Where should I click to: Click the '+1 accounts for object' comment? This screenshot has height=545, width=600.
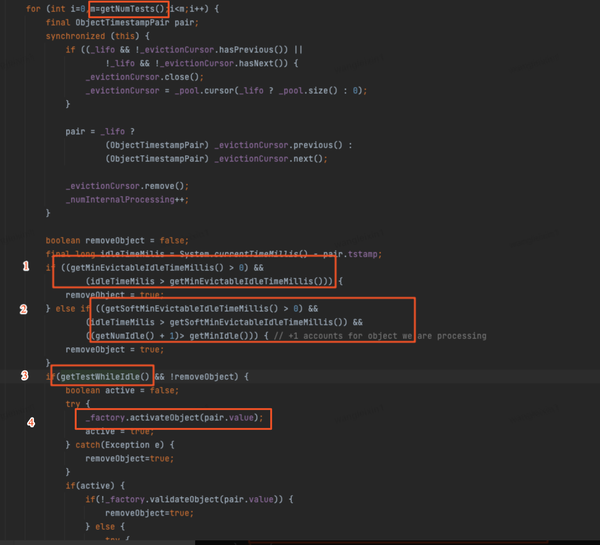[x=380, y=336]
